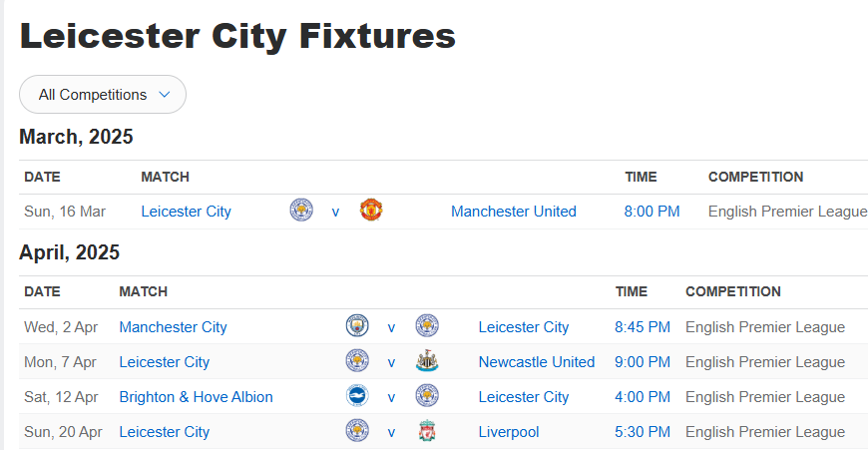This screenshot has width=868, height=450.
Task: Open the All Competitions dropdown
Action: pos(103,95)
